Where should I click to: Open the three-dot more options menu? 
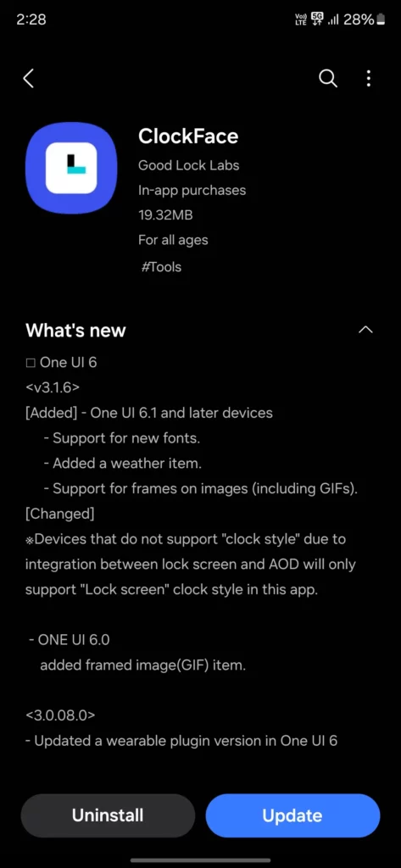(369, 79)
